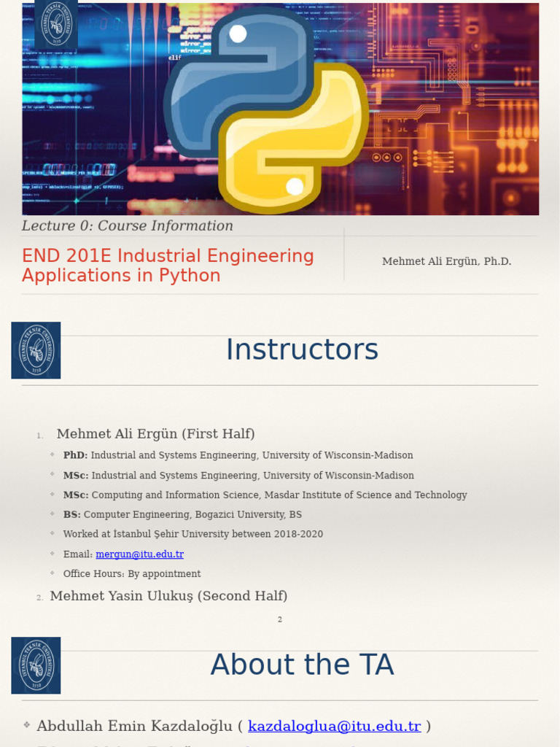Select 'Lecture 0: Course Information' text
Screen dimensions: 560x747
pyautogui.click(x=128, y=225)
